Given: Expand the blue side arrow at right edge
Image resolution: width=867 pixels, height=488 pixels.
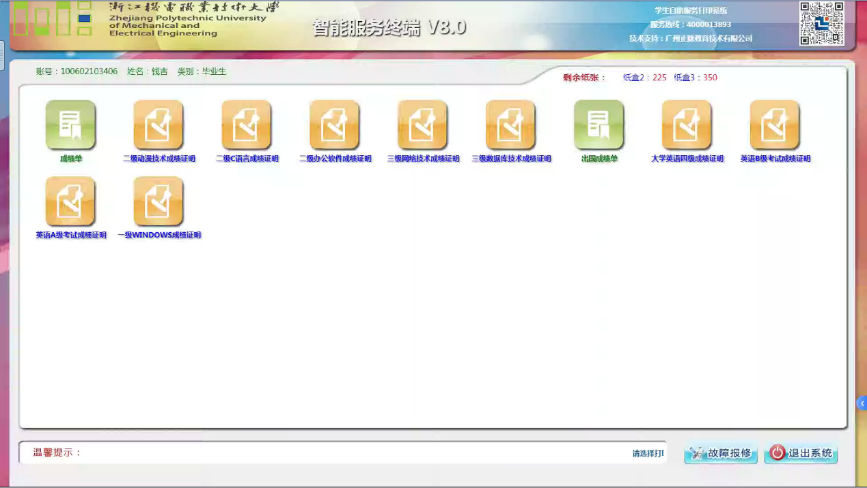Looking at the screenshot, I should point(861,403).
